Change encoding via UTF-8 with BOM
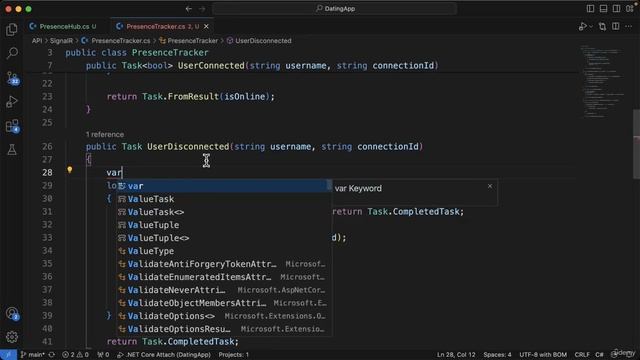The height and width of the screenshot is (360, 640). [x=543, y=355]
